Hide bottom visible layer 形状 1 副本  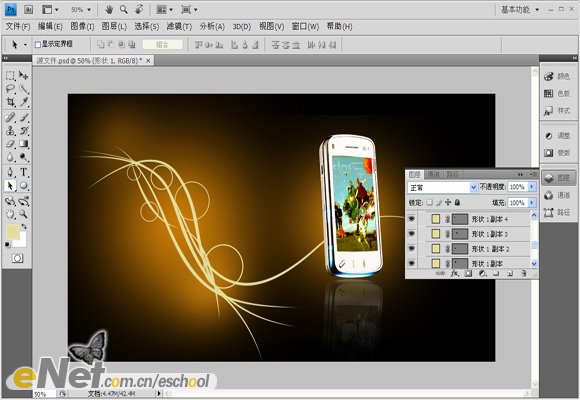411,263
